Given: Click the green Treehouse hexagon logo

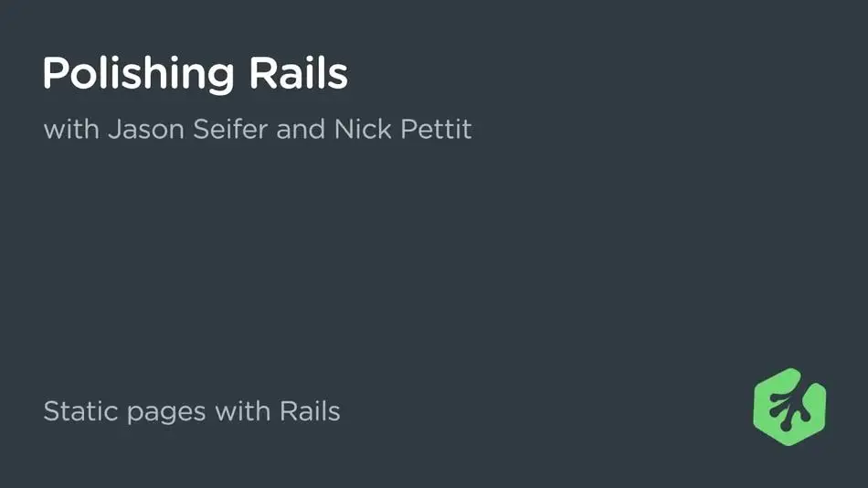Looking at the screenshot, I should 789,408.
